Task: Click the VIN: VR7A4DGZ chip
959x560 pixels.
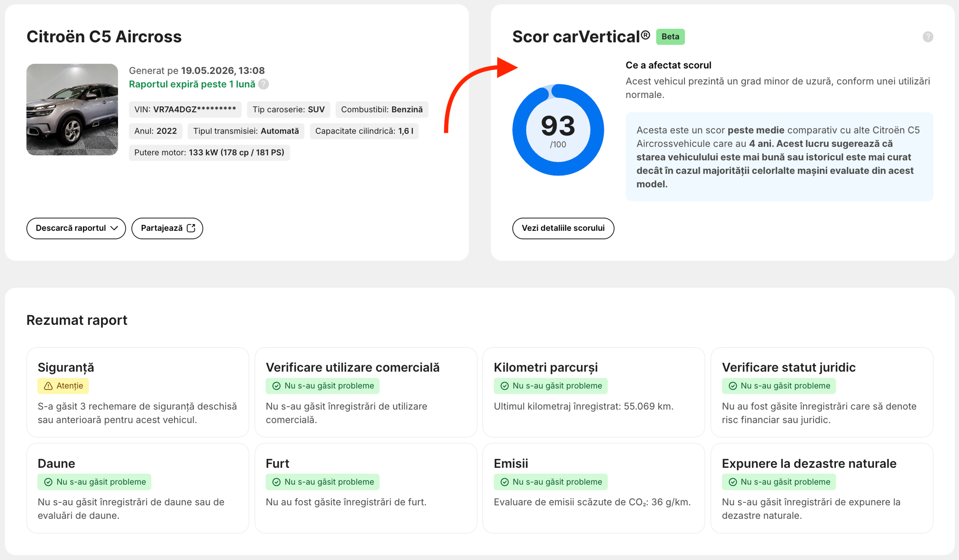Action: pyautogui.click(x=185, y=110)
